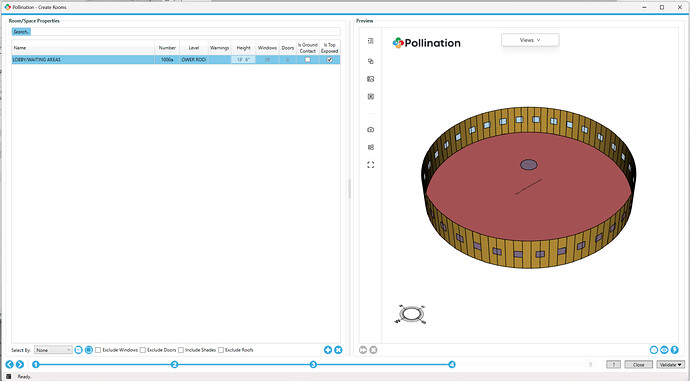Uncheck Is Top Exposed for lobby room
The height and width of the screenshot is (381, 690).
point(329,59)
